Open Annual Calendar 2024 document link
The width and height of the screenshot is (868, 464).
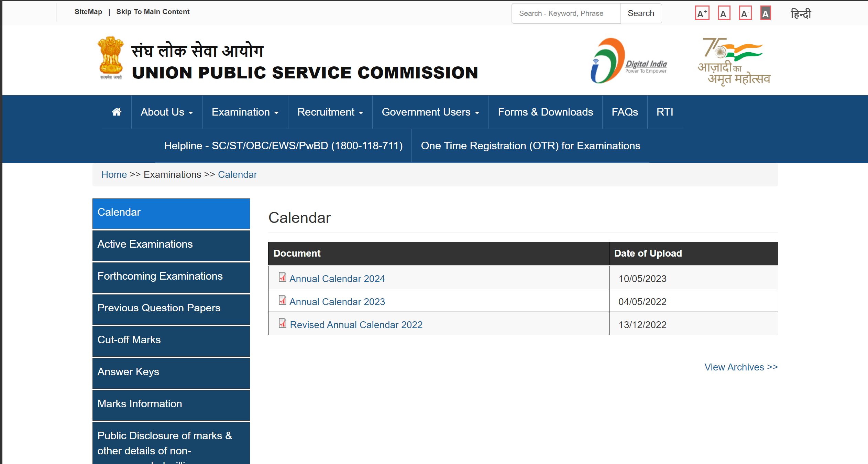(337, 279)
